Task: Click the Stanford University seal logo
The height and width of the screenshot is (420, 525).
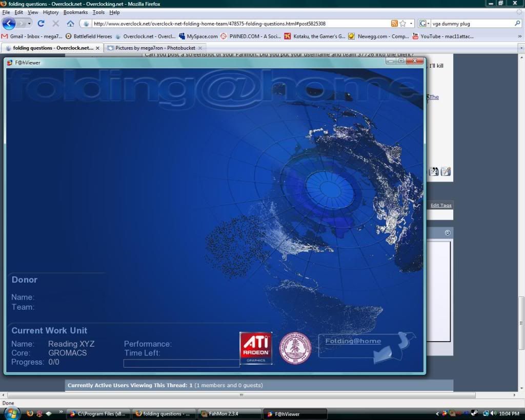Action: pos(295,348)
